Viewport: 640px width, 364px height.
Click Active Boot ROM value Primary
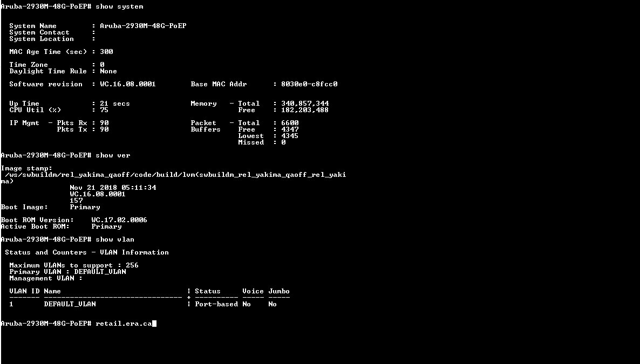(106, 226)
